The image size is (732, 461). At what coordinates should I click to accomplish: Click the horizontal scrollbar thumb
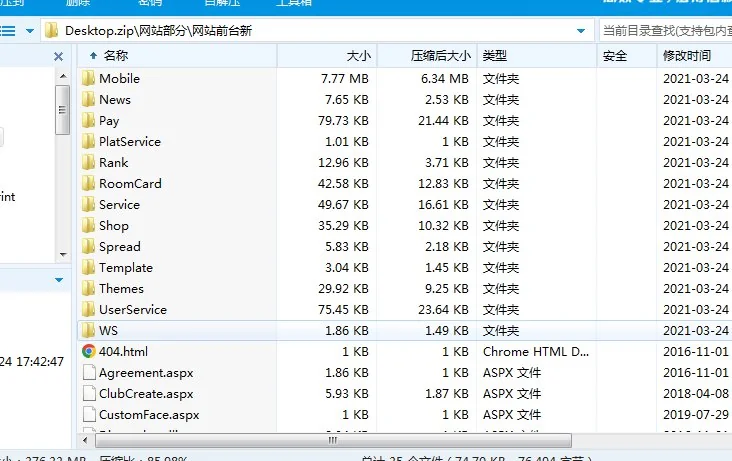click(333, 440)
